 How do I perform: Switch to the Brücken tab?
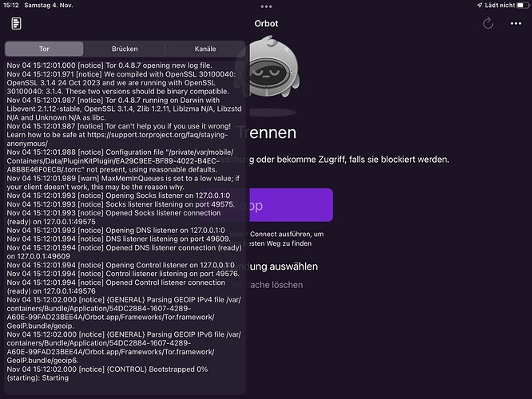point(125,49)
